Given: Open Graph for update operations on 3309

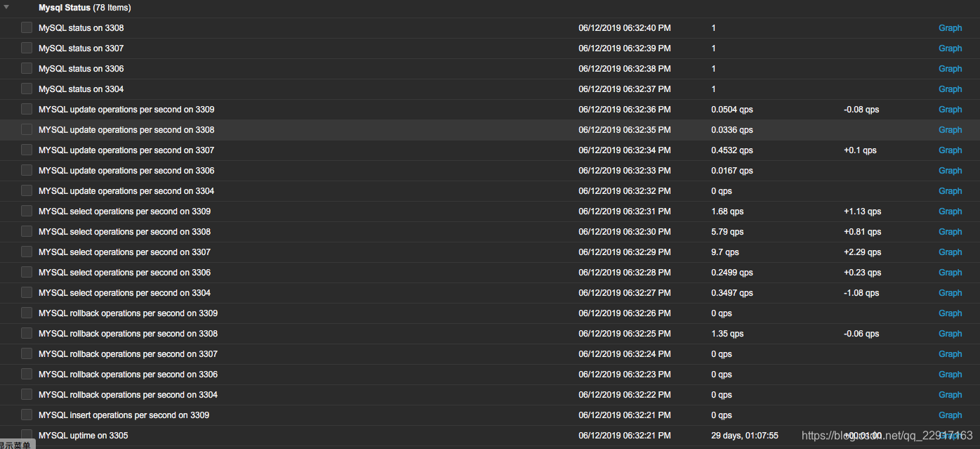Looking at the screenshot, I should point(950,110).
